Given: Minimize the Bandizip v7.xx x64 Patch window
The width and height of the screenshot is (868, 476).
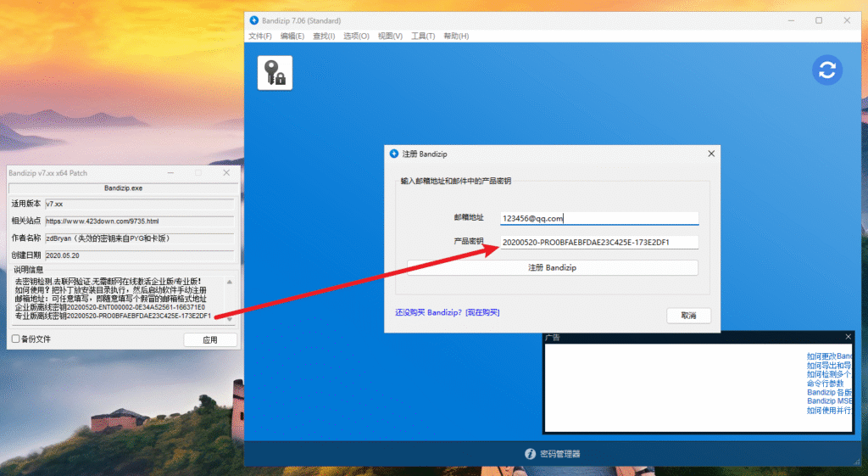Looking at the screenshot, I should pos(170,173).
